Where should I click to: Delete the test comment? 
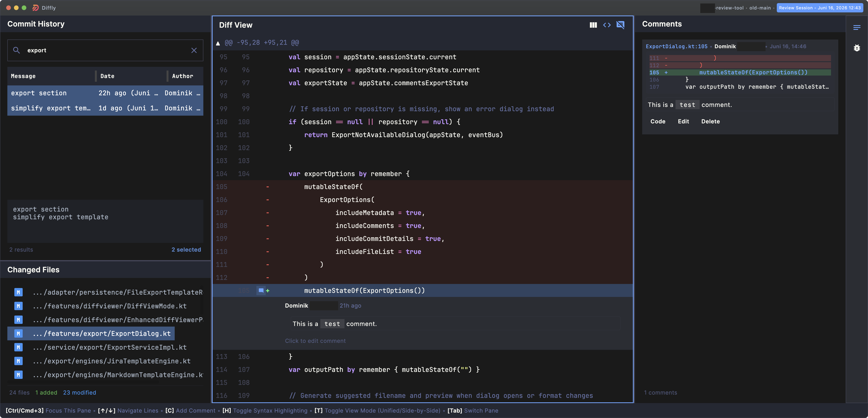tap(710, 121)
